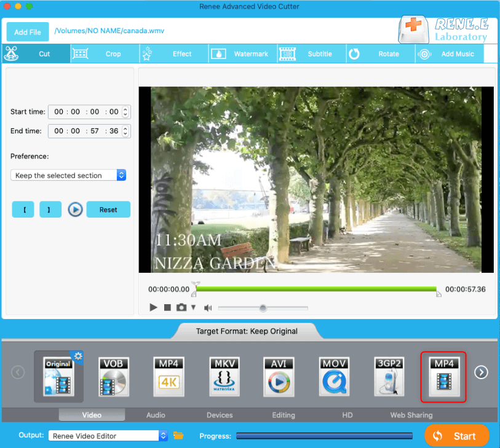Click the Subtitle SUB icon
This screenshot has width=500, height=448.
(288, 54)
